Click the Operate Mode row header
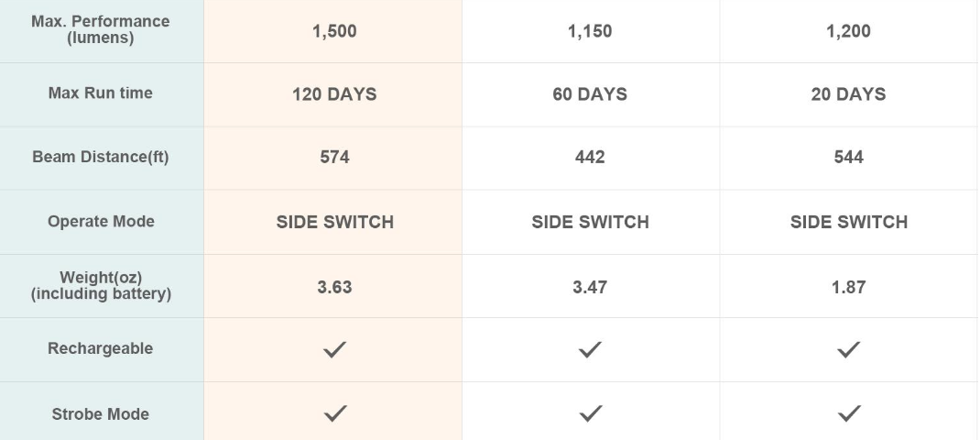 (x=101, y=222)
